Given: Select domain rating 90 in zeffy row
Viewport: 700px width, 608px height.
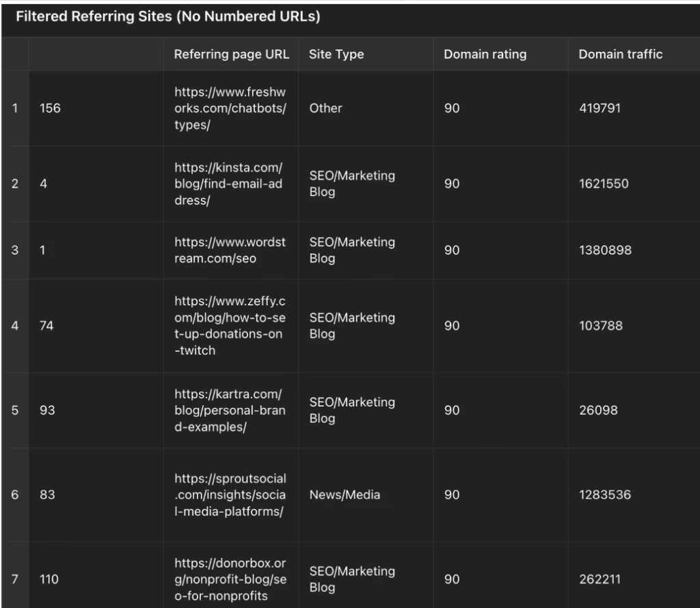Looking at the screenshot, I should [x=452, y=326].
